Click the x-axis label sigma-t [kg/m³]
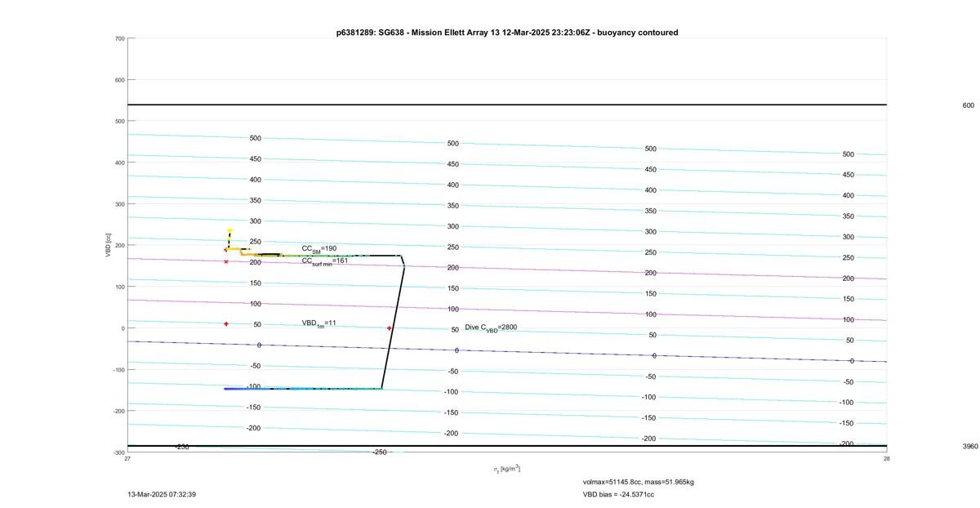This screenshot has width=980, height=508. 506,469
